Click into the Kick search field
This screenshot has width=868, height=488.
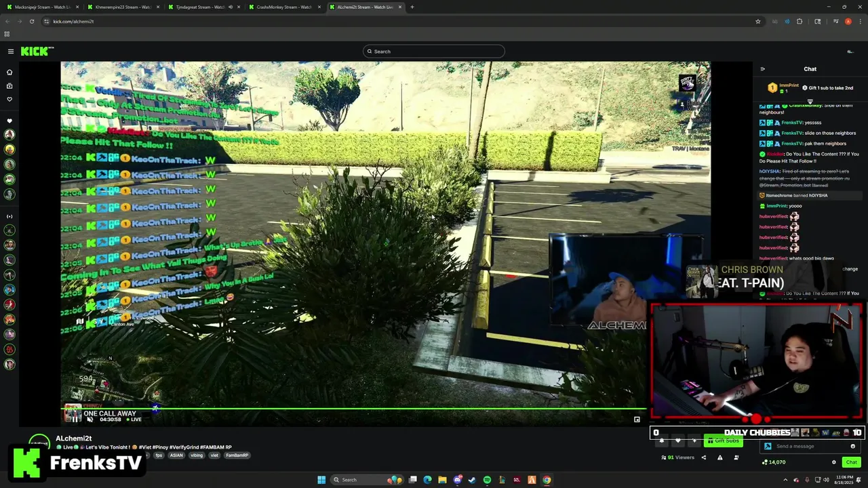tap(434, 52)
